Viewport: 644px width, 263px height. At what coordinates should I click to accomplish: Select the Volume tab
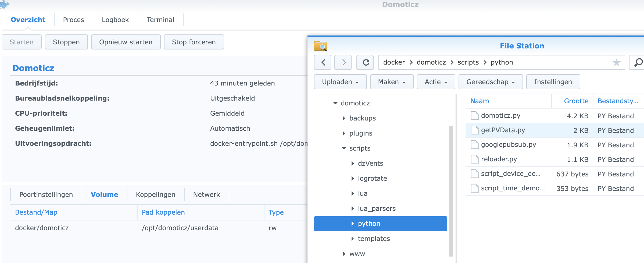[104, 194]
